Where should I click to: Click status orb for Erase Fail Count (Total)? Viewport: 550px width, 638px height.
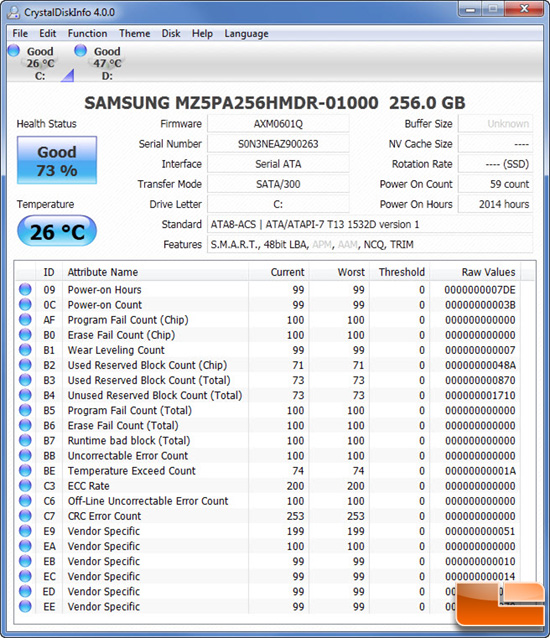point(25,425)
